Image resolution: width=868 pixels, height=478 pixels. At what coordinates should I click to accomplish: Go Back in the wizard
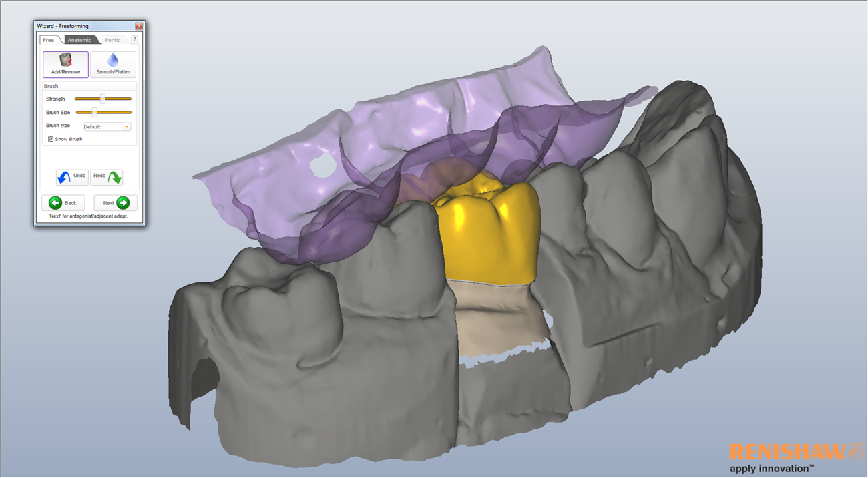point(63,203)
